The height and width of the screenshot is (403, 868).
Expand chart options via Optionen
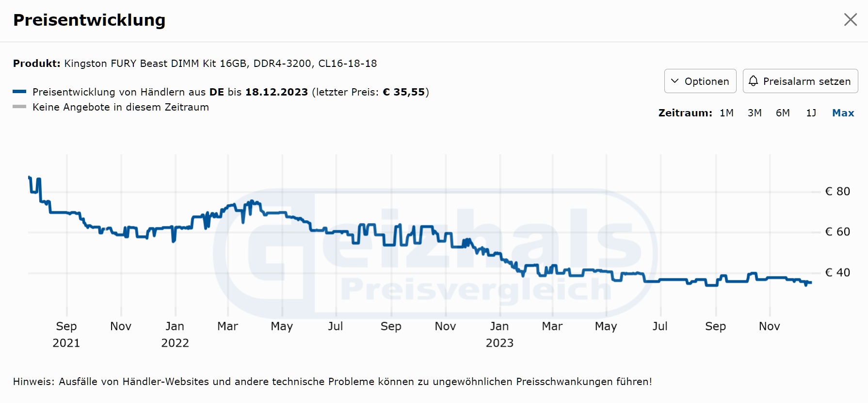coord(700,81)
